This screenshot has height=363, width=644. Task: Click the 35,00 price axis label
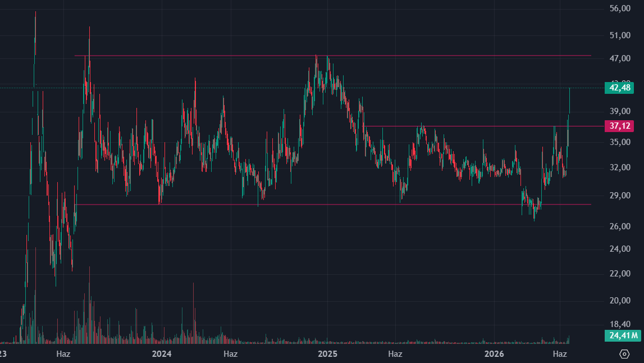click(620, 142)
